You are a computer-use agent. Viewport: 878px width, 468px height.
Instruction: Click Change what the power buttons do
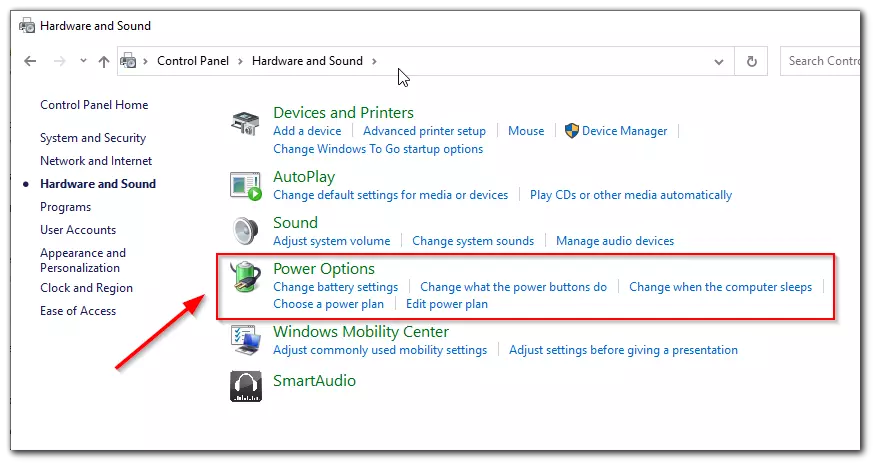pyautogui.click(x=513, y=287)
